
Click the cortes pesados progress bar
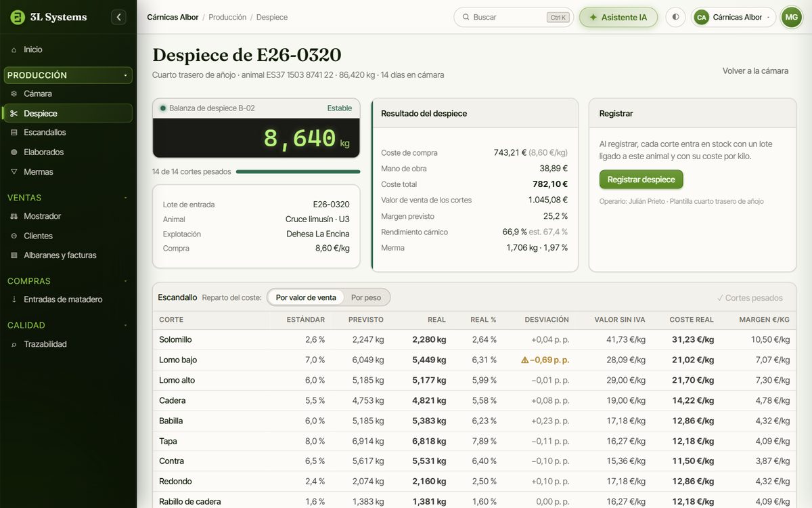298,172
